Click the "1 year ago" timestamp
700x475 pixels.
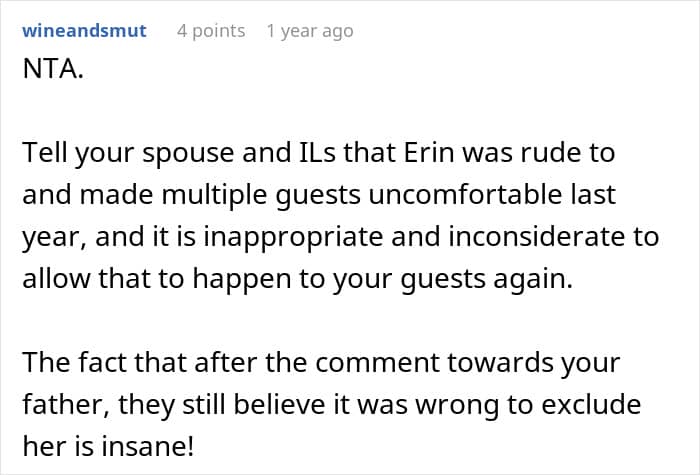(x=309, y=31)
